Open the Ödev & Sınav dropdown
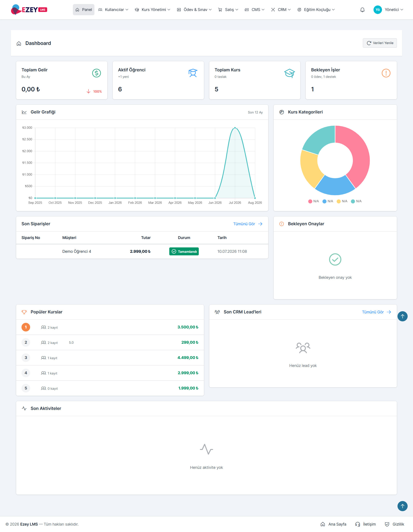Screen dimensions: 413x532 [x=194, y=10]
